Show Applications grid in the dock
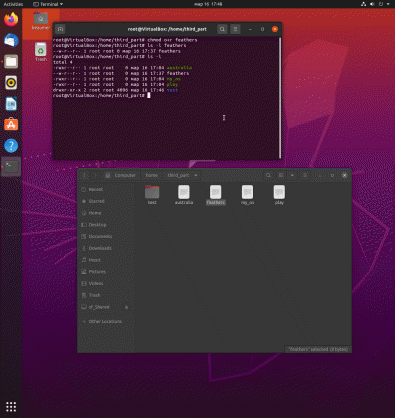Screen dimensions: 395x418 11,406
